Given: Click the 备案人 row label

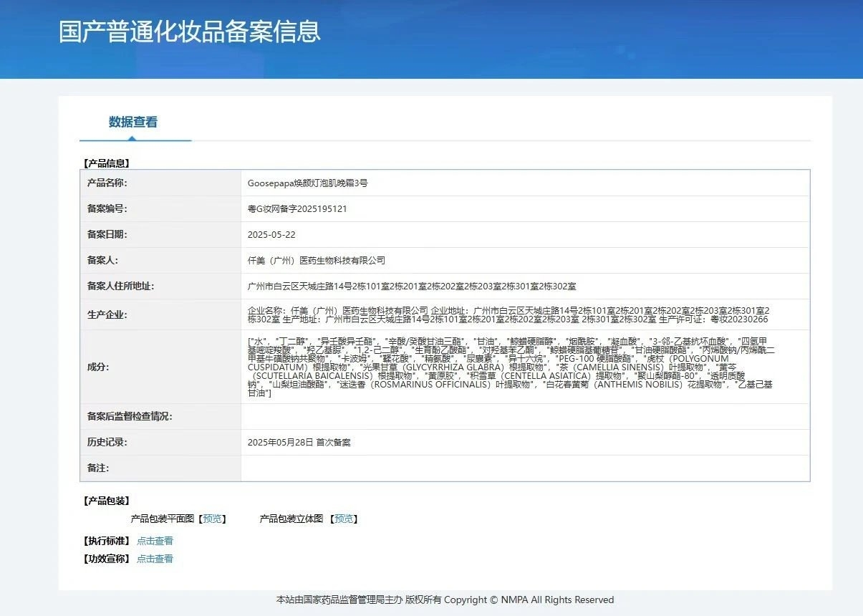Looking at the screenshot, I should click(102, 260).
